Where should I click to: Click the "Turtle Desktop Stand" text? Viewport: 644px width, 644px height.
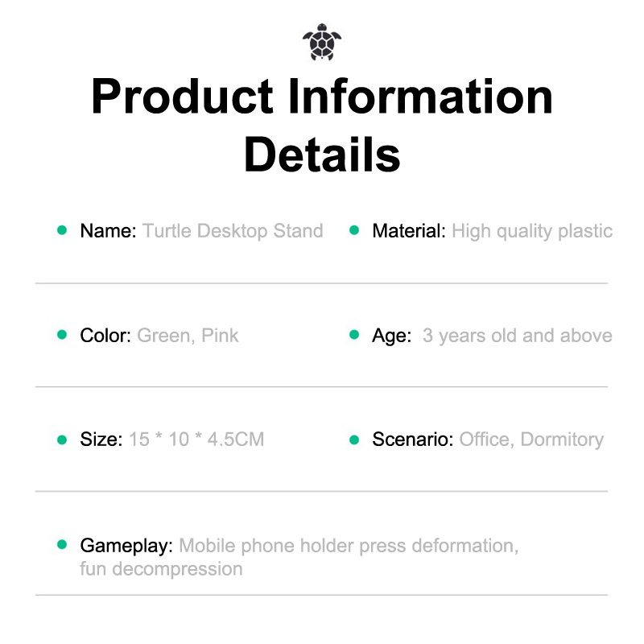click(233, 231)
